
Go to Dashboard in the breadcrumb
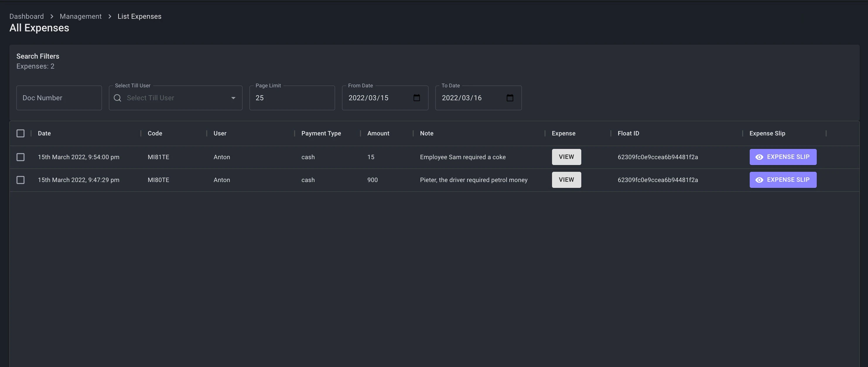(27, 16)
